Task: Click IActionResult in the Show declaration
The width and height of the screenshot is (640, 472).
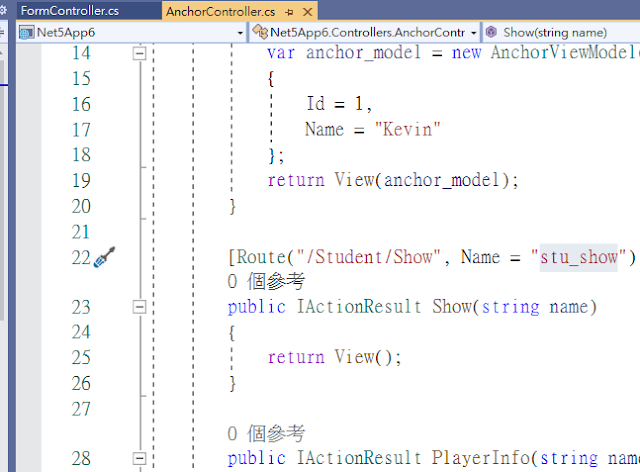Action: coord(359,307)
